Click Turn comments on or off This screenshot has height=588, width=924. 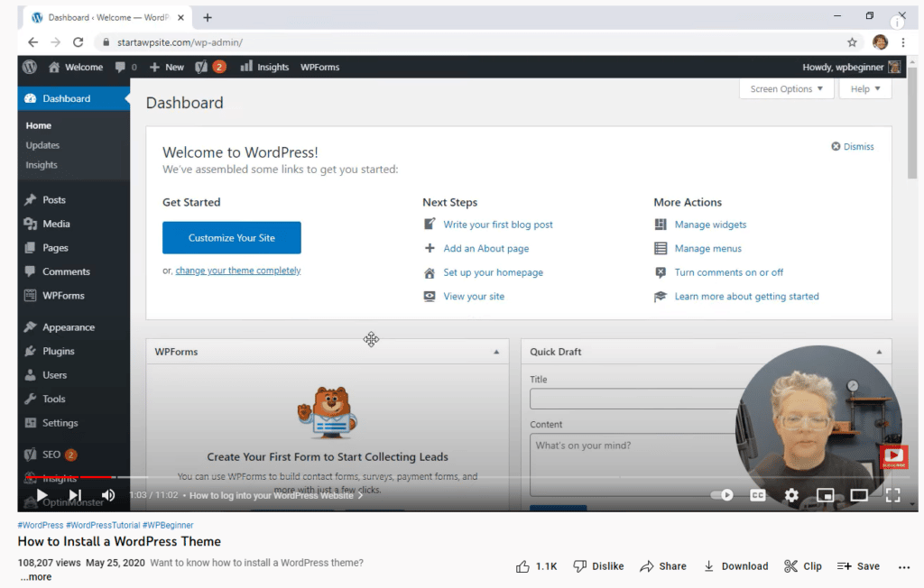728,272
